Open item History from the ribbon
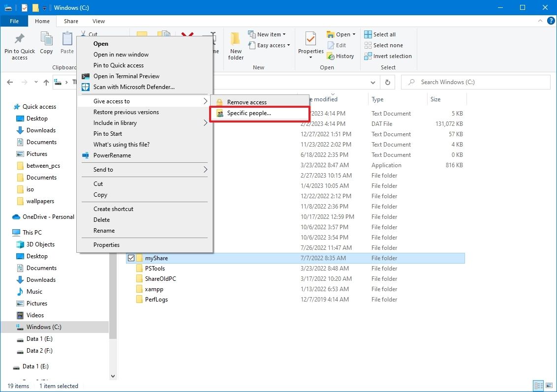This screenshot has height=392, width=557. [x=341, y=56]
